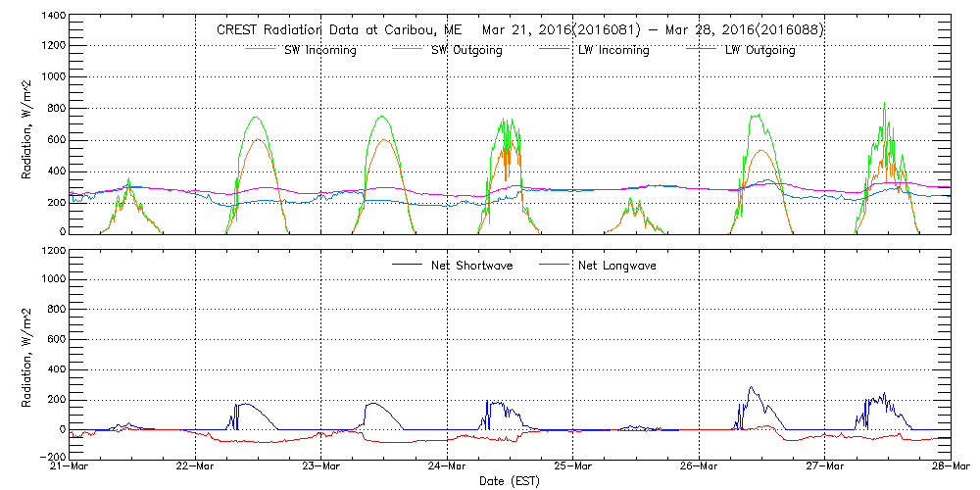980x490 pixels.
Task: Click the SW Incoming legend label
Action: click(x=319, y=51)
